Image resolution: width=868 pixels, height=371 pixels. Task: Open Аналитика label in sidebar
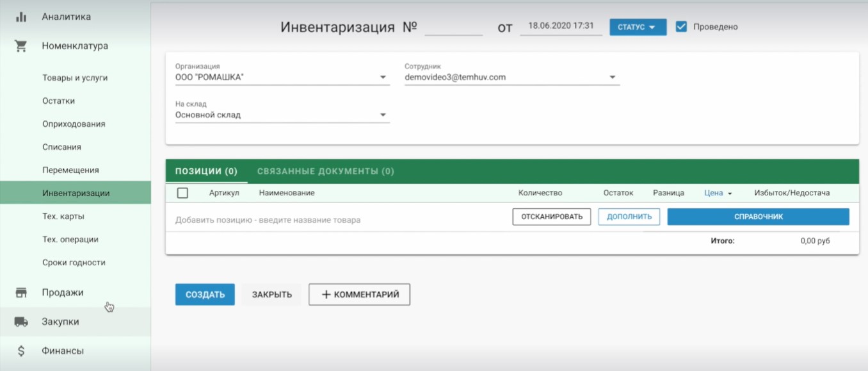pos(67,17)
